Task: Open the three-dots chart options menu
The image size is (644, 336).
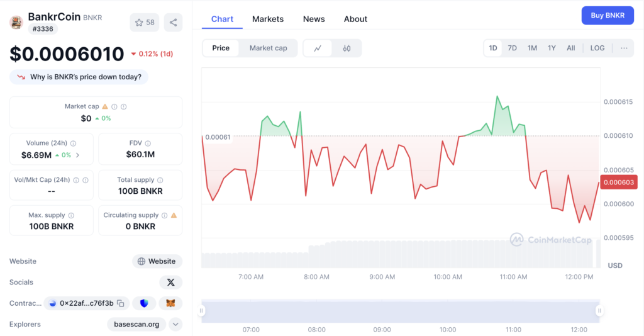Action: tap(624, 48)
